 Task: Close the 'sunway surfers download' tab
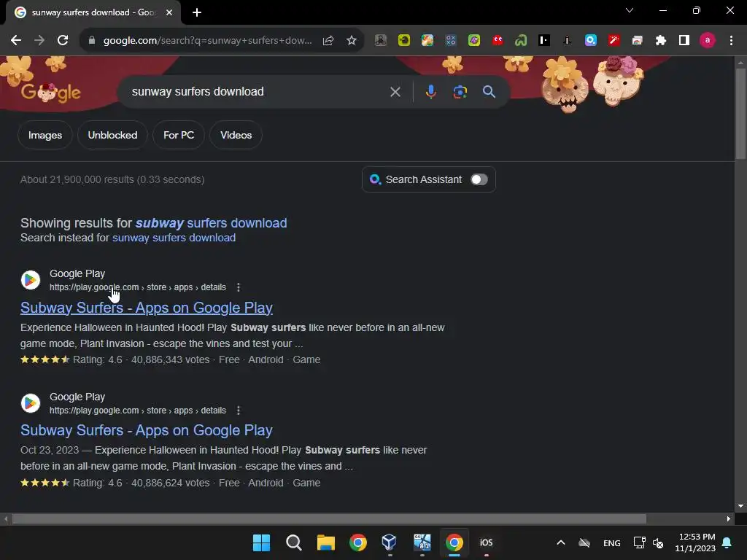point(169,12)
